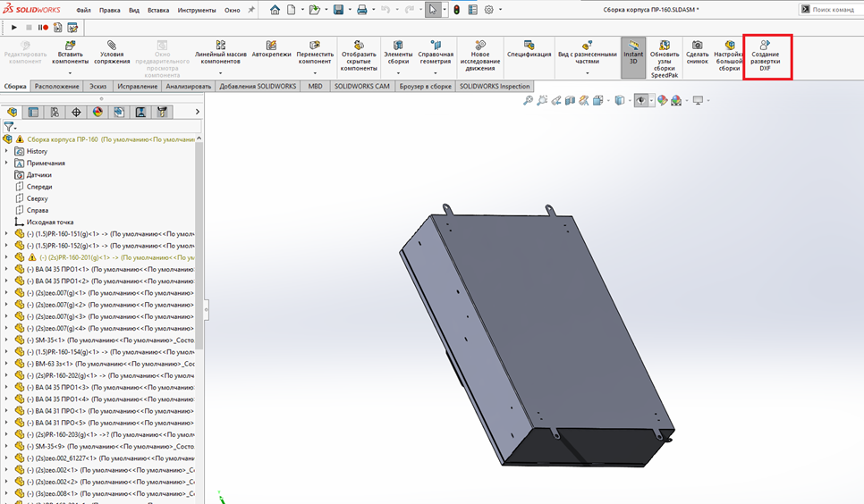
Task: Open Large assembly settings (Настройки большой сборки)
Action: 729,56
